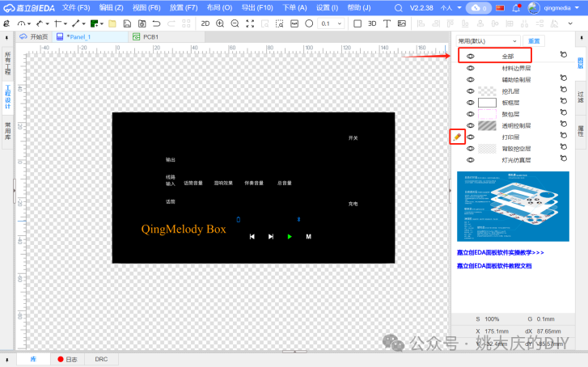
Task: Select the text (T) placement tool
Action: (x=387, y=23)
